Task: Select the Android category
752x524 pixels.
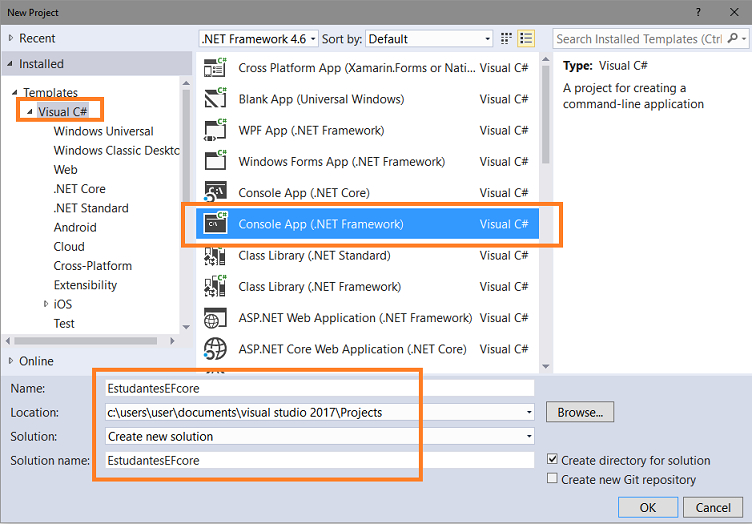Action: point(75,227)
